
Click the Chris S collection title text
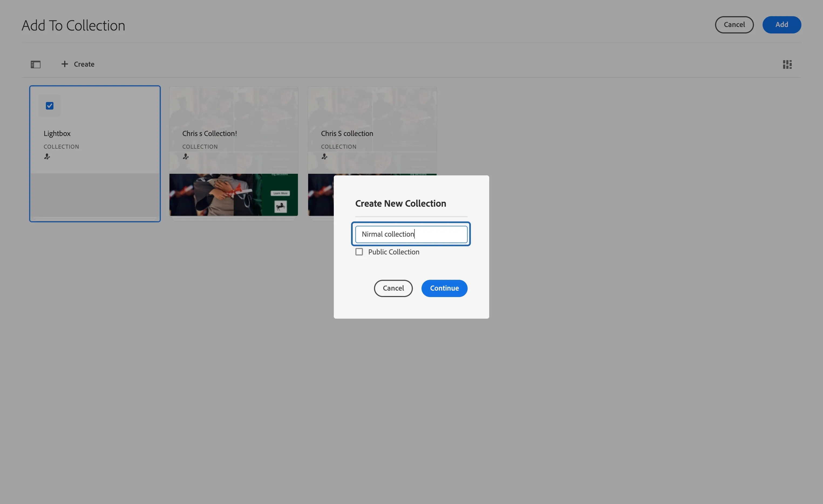[347, 134]
